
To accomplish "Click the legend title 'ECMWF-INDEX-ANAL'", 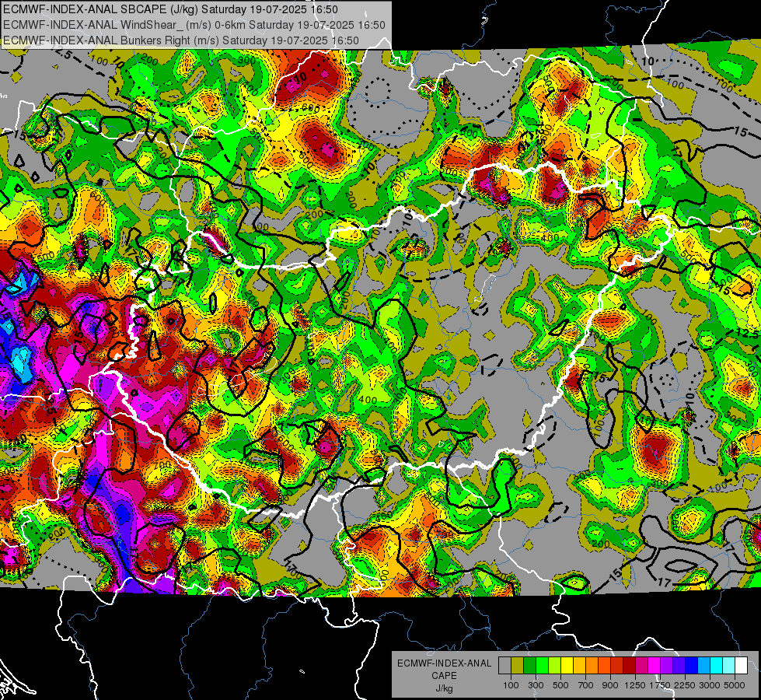I will (x=444, y=663).
